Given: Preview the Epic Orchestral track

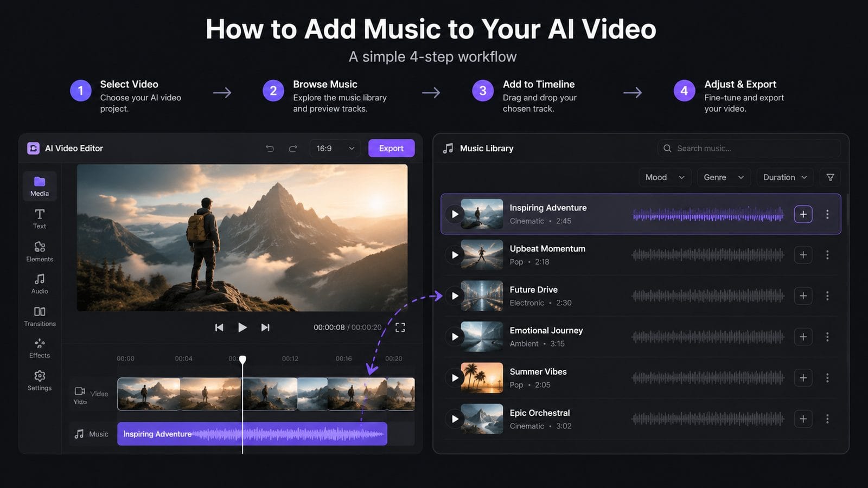Looking at the screenshot, I should pos(455,419).
